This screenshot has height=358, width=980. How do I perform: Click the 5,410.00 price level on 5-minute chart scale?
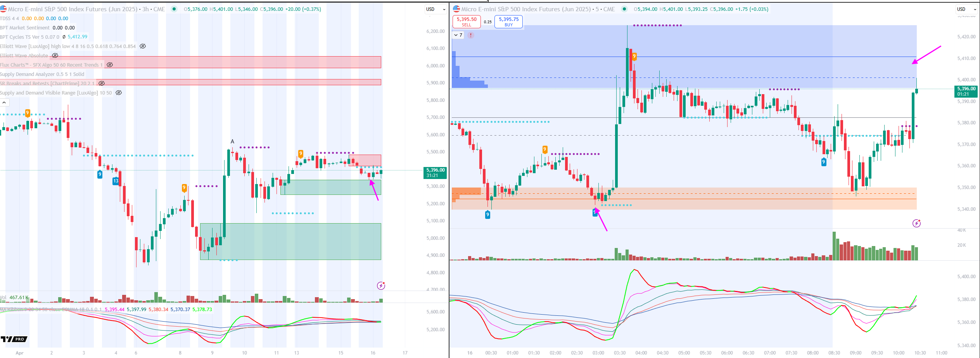point(966,59)
